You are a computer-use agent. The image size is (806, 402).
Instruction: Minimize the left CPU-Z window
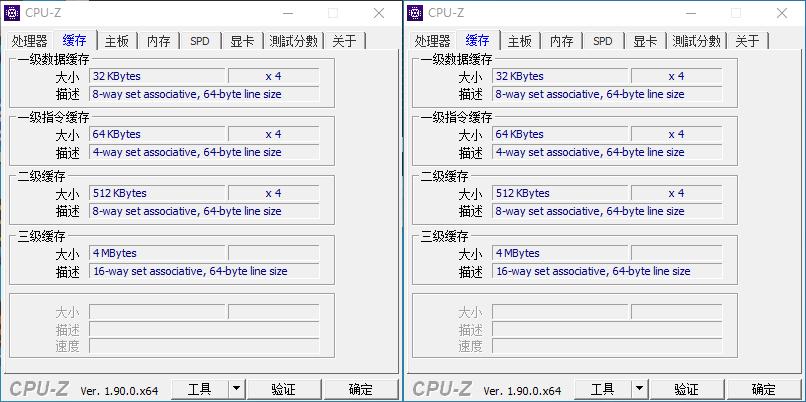click(288, 13)
